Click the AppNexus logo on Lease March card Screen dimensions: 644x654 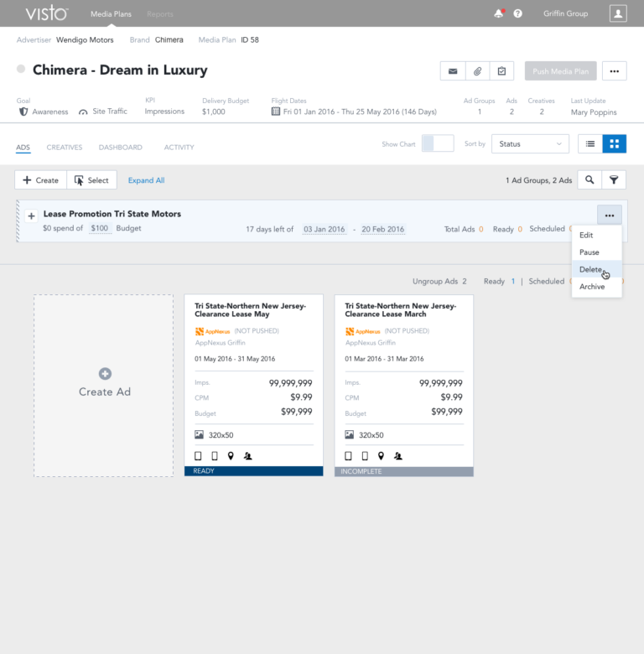point(362,331)
